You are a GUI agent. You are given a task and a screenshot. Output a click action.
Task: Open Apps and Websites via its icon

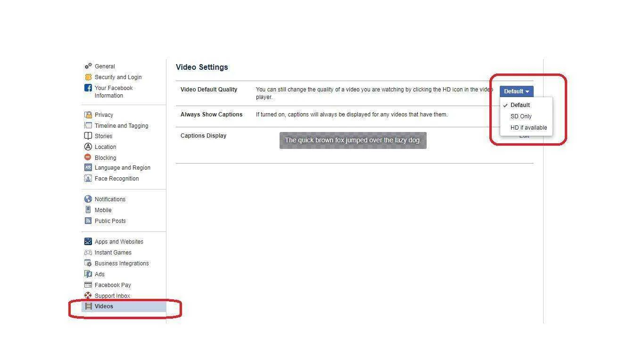(88, 241)
